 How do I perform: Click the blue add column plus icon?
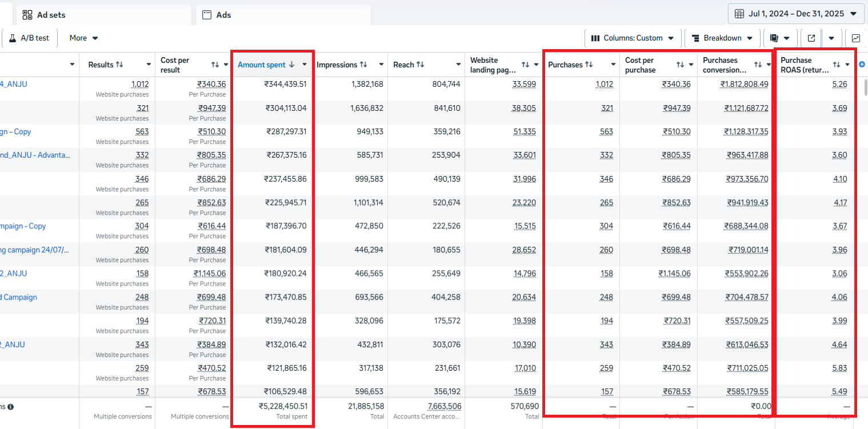tap(862, 65)
